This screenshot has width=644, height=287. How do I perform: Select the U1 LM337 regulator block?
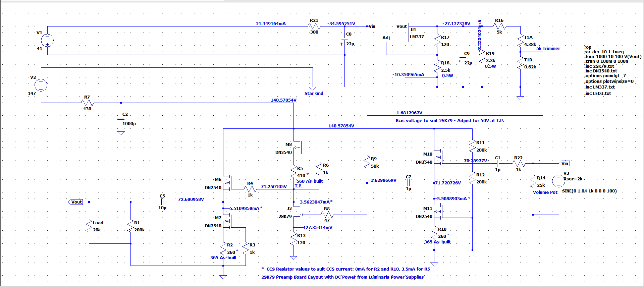point(388,33)
